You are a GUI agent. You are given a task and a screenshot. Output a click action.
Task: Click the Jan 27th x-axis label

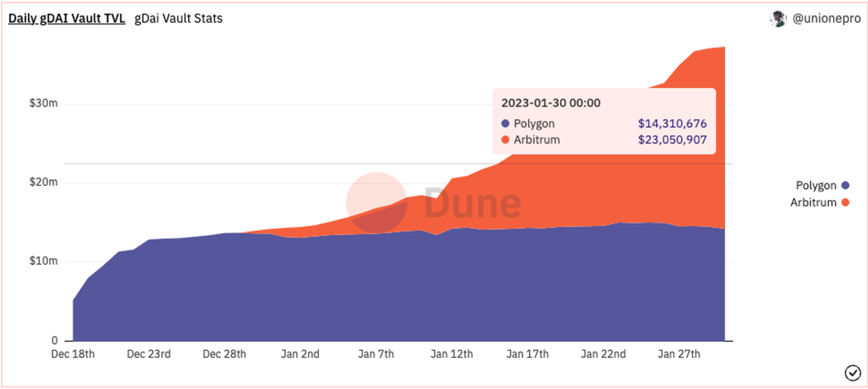point(679,354)
